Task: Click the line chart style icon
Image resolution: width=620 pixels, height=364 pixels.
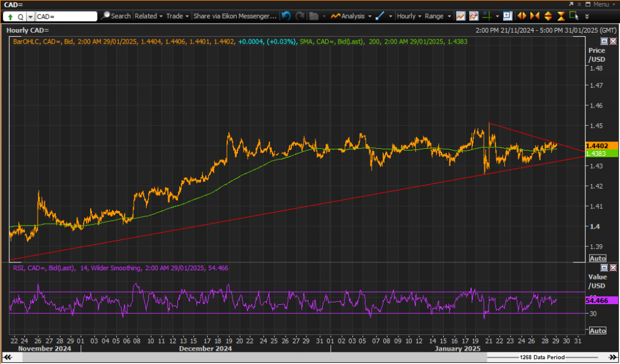Action: tap(461, 16)
